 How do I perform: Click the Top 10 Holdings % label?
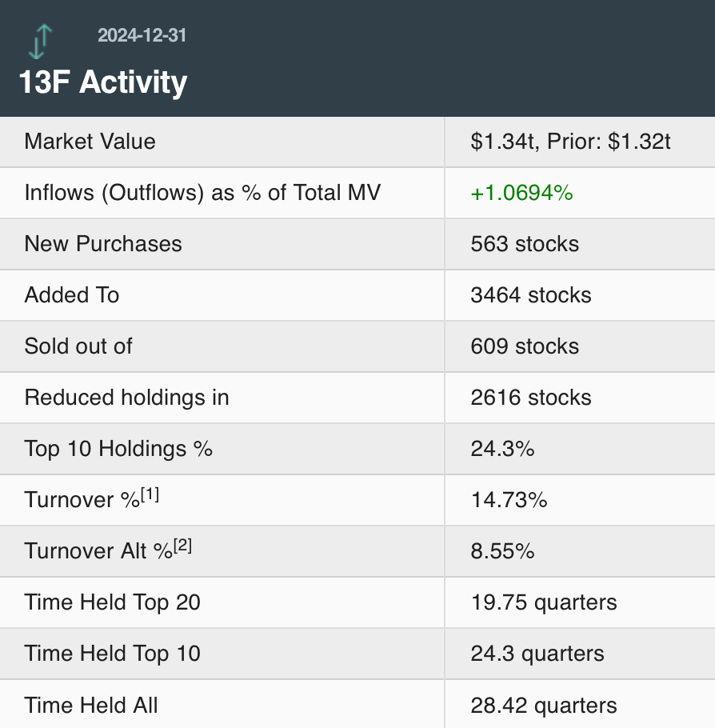[x=118, y=449]
